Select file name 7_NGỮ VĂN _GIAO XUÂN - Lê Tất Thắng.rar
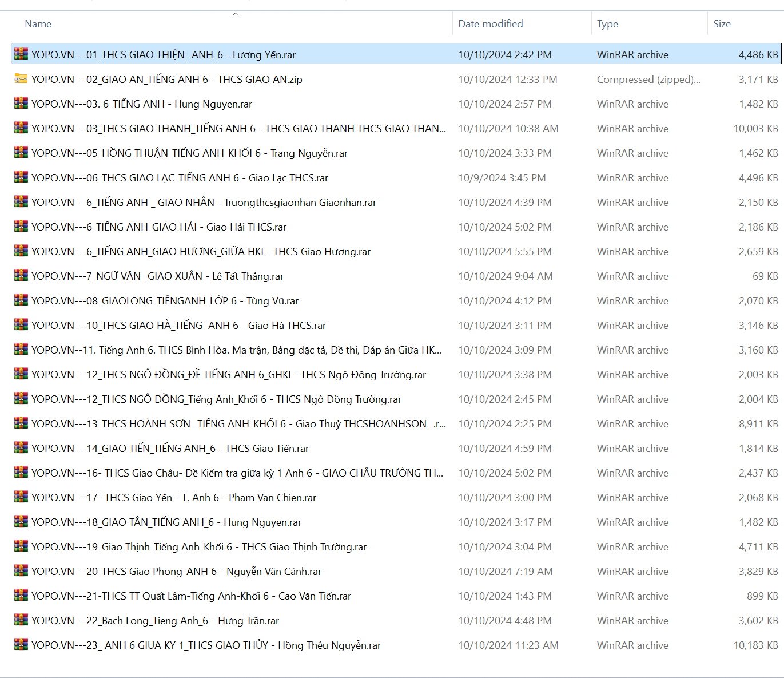 [x=157, y=276]
